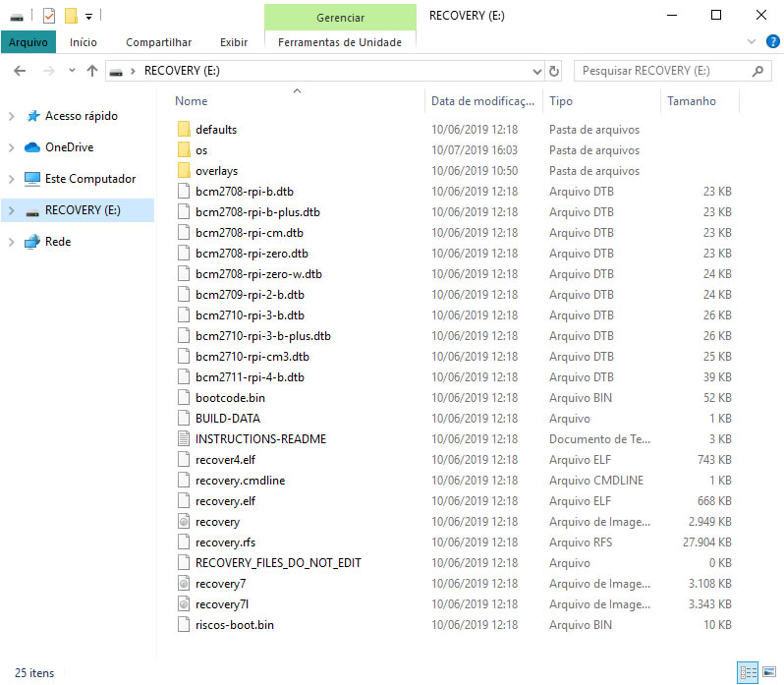The height and width of the screenshot is (685, 784).
Task: Go forward with the right arrow
Action: [x=48, y=71]
